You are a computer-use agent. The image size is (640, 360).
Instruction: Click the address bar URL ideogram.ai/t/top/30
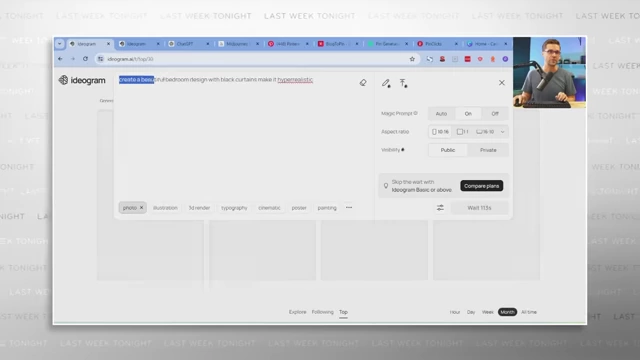coord(130,59)
